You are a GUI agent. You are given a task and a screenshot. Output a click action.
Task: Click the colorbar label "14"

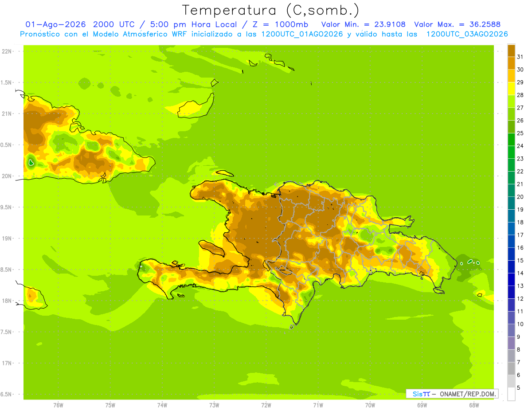[x=520, y=273]
